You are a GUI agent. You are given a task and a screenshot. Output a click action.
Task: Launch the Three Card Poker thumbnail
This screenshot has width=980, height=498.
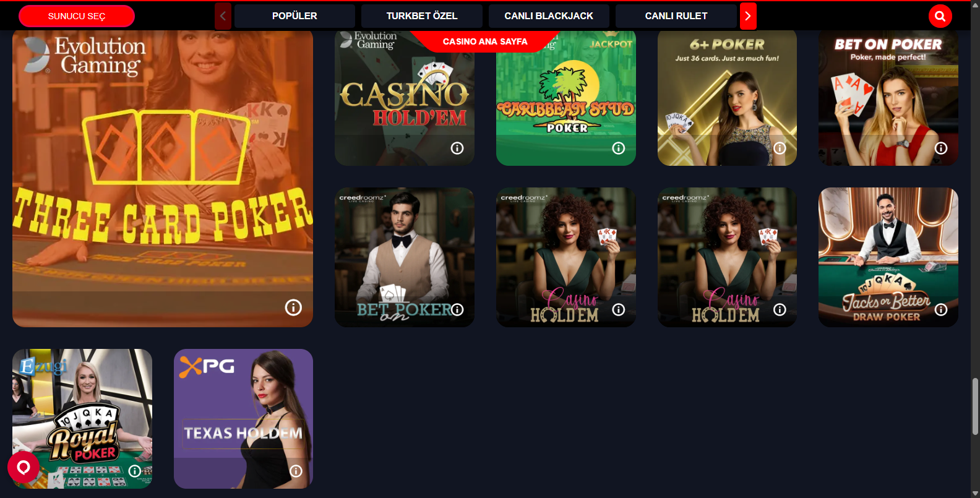163,178
